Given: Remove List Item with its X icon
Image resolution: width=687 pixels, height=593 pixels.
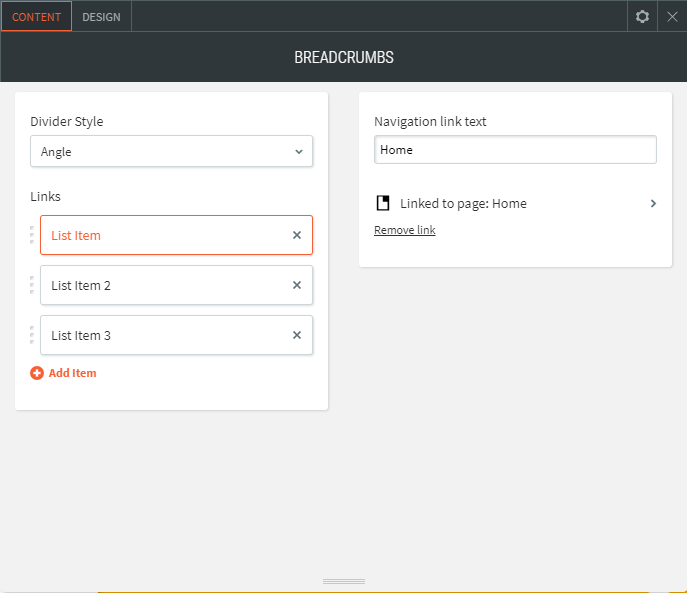Looking at the screenshot, I should coord(296,235).
